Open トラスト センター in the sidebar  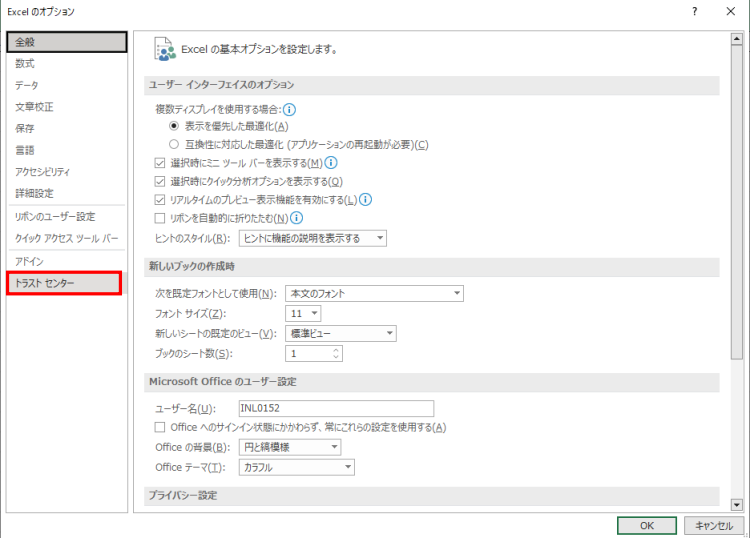click(64, 283)
